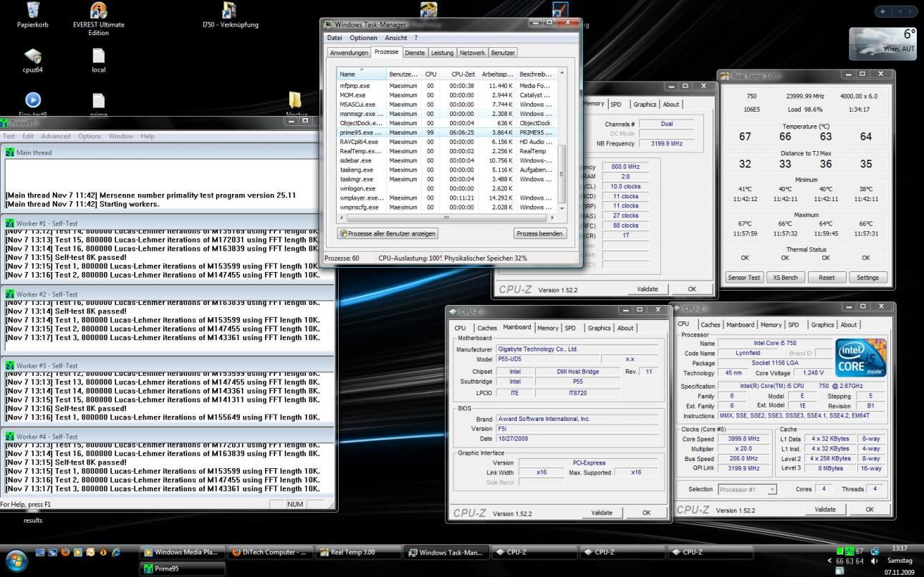Click Show Desktop quick launch icon
The image size is (924, 577).
[40, 552]
